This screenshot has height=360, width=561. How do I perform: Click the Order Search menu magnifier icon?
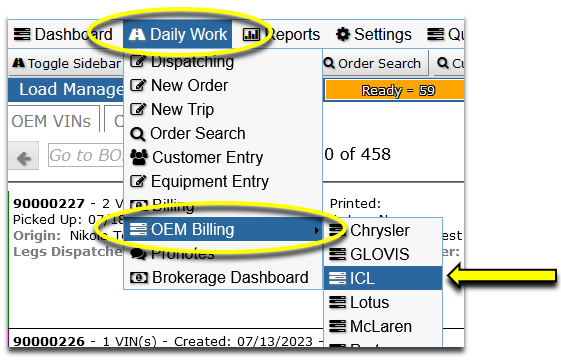pos(138,134)
